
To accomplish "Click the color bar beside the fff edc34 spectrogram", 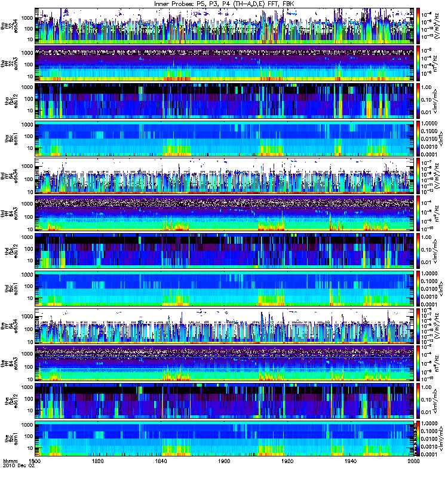I will pos(418,326).
